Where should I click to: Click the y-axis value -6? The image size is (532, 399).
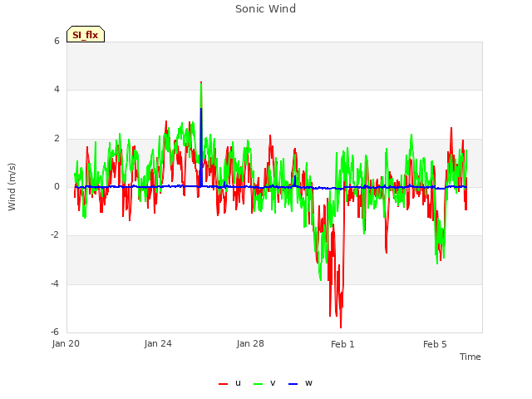pos(55,332)
